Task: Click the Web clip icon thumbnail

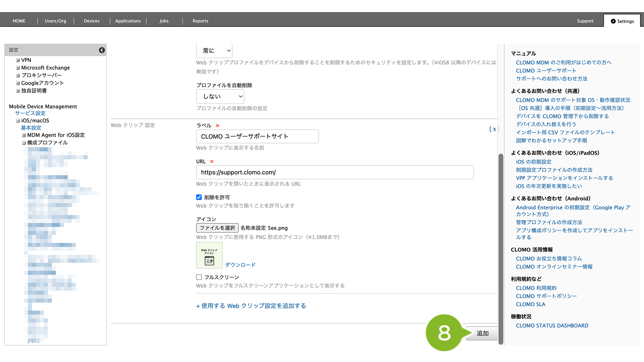Action: [209, 256]
